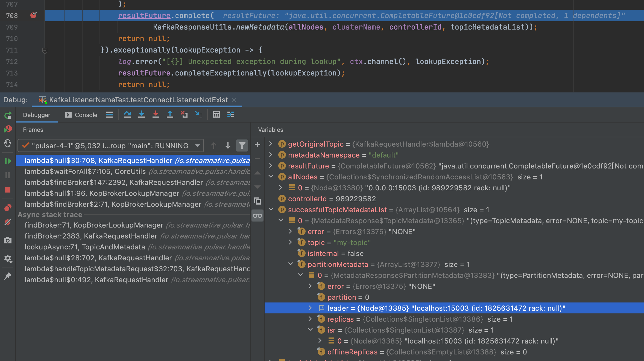Click the Force Step Into icon
This screenshot has height=361, width=644.
pyautogui.click(x=156, y=114)
